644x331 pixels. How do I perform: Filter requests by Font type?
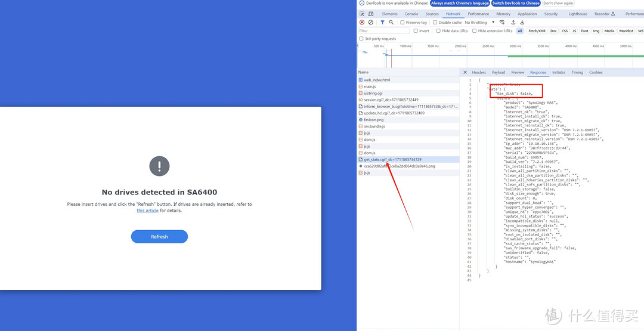pos(584,31)
